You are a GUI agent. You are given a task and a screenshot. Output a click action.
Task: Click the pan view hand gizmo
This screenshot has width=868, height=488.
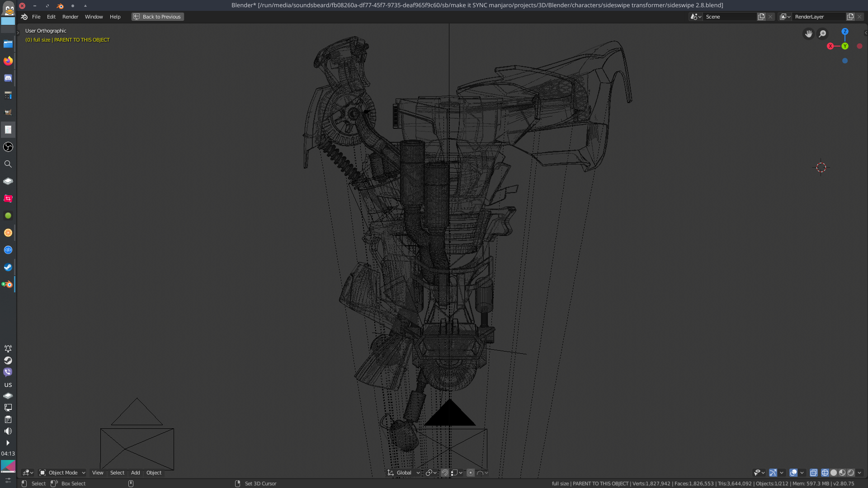(808, 34)
